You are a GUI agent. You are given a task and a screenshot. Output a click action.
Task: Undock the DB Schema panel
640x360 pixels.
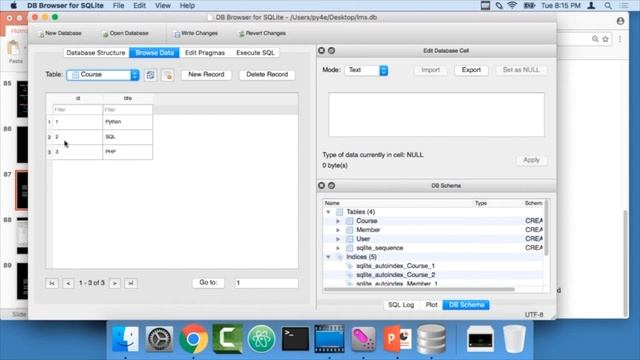pyautogui.click(x=331, y=186)
